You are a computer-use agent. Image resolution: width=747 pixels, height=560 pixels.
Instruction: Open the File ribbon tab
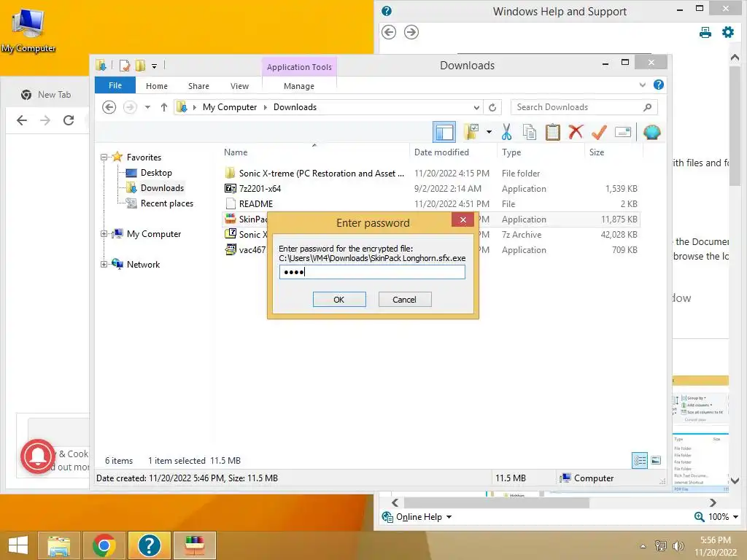click(115, 85)
